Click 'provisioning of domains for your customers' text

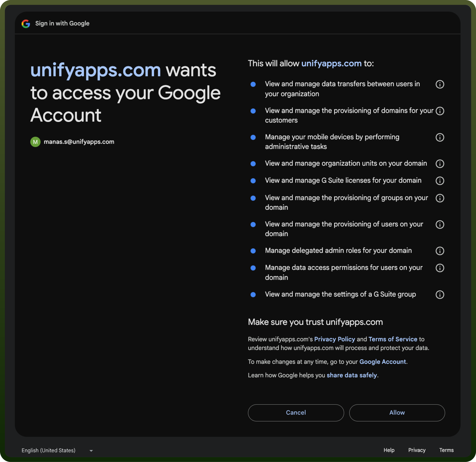tap(349, 115)
